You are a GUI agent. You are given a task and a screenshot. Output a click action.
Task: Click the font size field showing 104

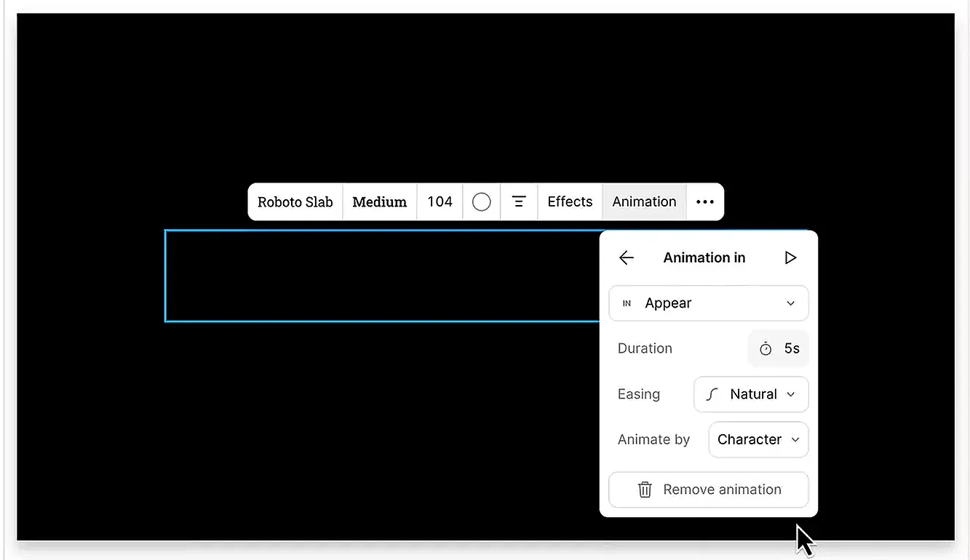click(440, 201)
